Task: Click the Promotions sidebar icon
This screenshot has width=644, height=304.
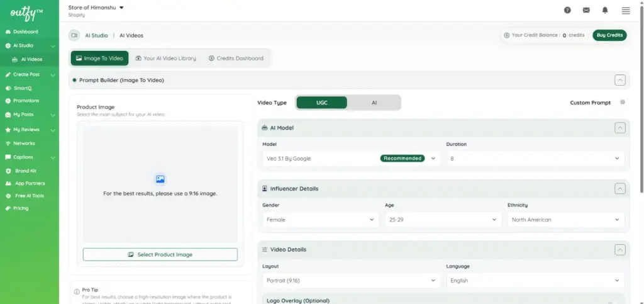Action: pyautogui.click(x=8, y=101)
